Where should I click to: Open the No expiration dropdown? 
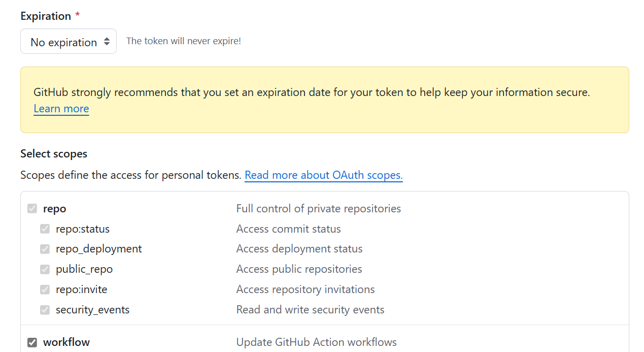(x=69, y=42)
